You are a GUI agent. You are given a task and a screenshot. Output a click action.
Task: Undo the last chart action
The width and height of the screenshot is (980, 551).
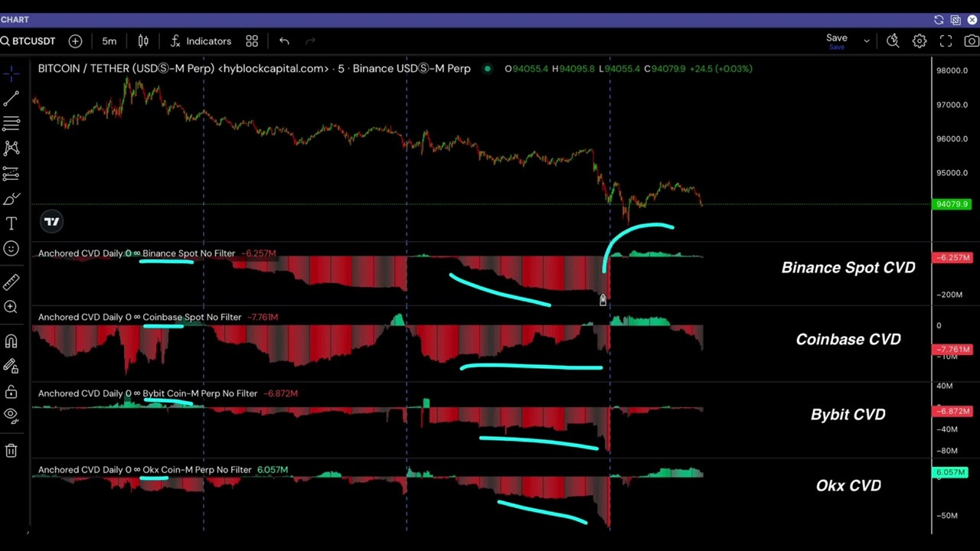tap(284, 41)
